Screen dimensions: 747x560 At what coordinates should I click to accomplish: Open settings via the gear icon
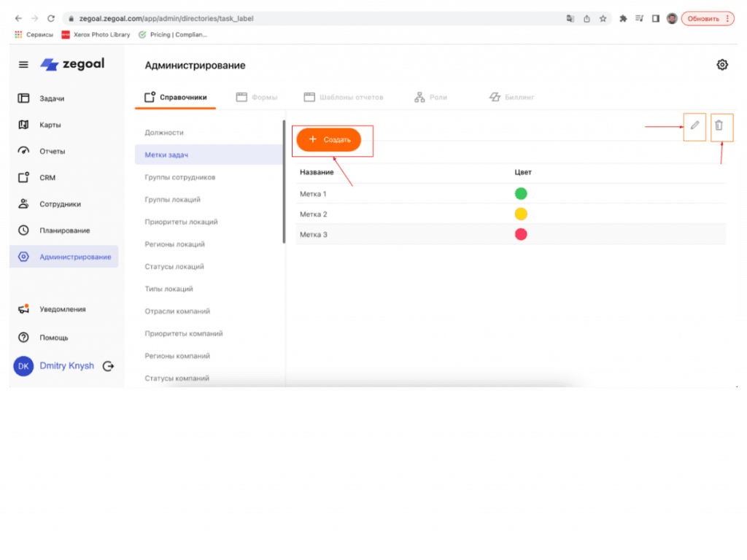point(722,65)
